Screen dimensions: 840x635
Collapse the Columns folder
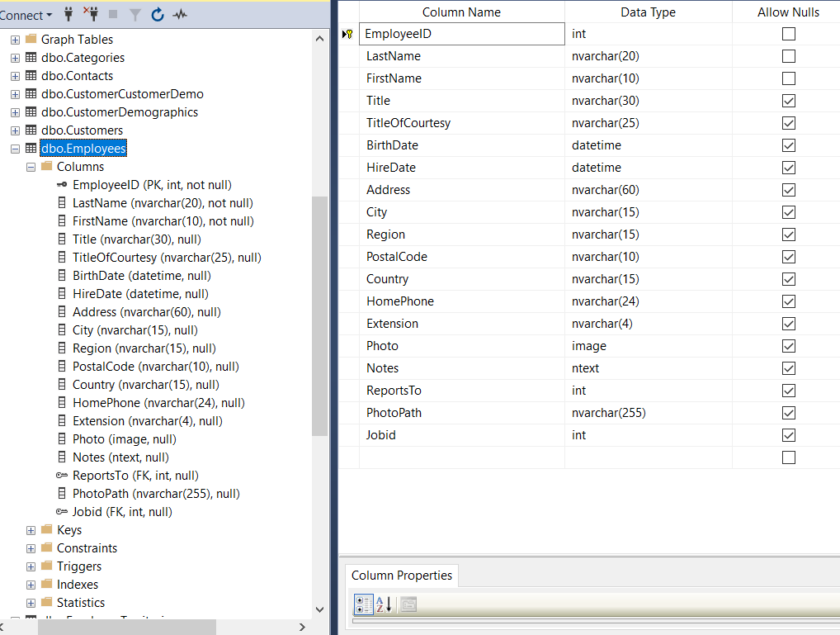pos(31,168)
